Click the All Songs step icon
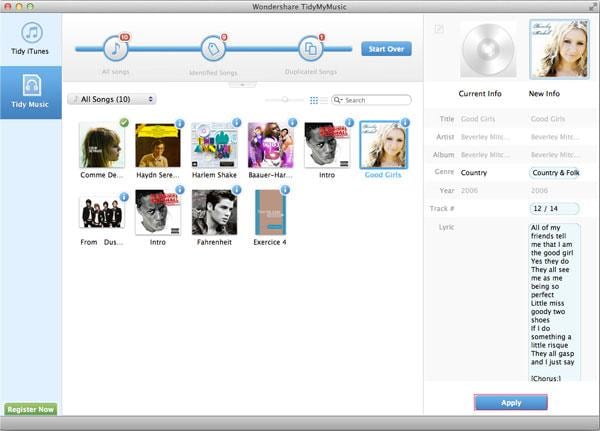The width and height of the screenshot is (600, 431). pos(115,49)
